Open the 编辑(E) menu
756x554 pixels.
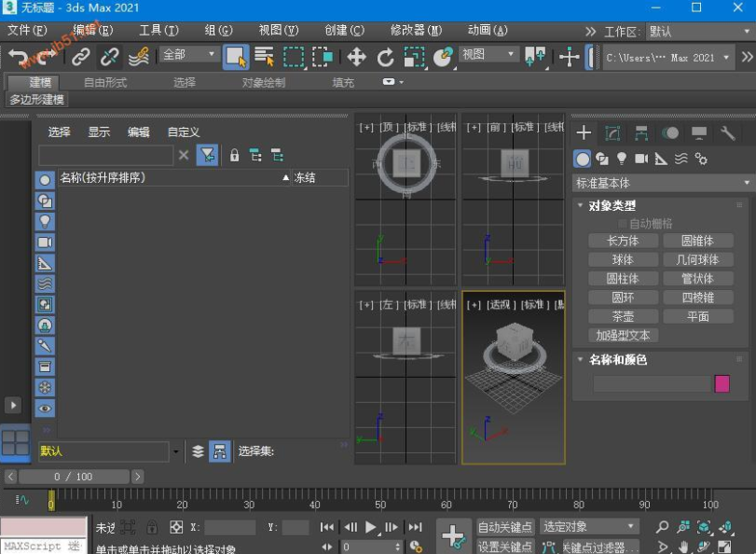point(93,31)
